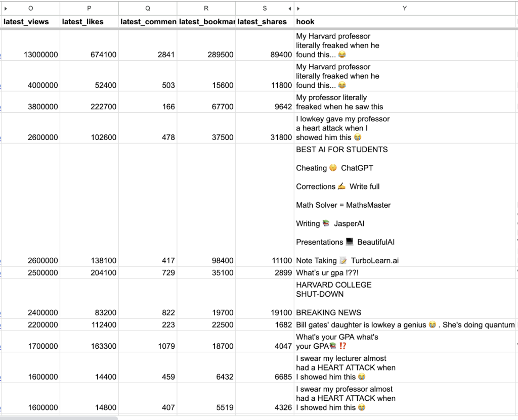Select the cell with 13000000 views
The width and height of the screenshot is (518, 420).
(31, 45)
